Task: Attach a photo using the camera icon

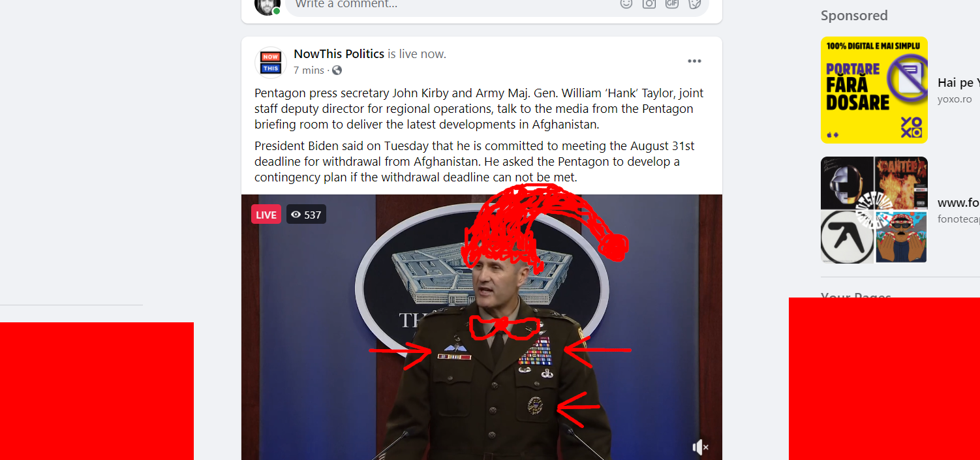Action: [649, 3]
